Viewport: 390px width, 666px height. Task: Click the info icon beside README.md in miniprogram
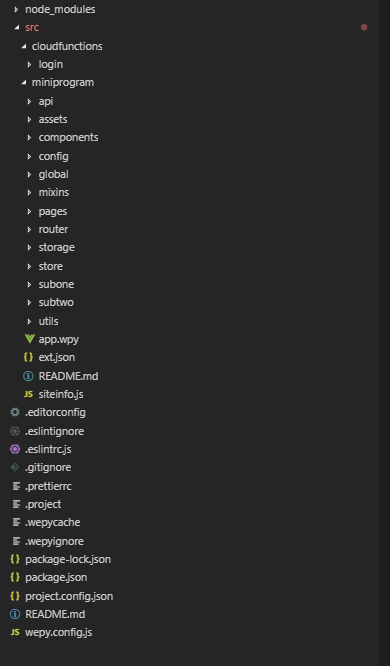[x=28, y=376]
